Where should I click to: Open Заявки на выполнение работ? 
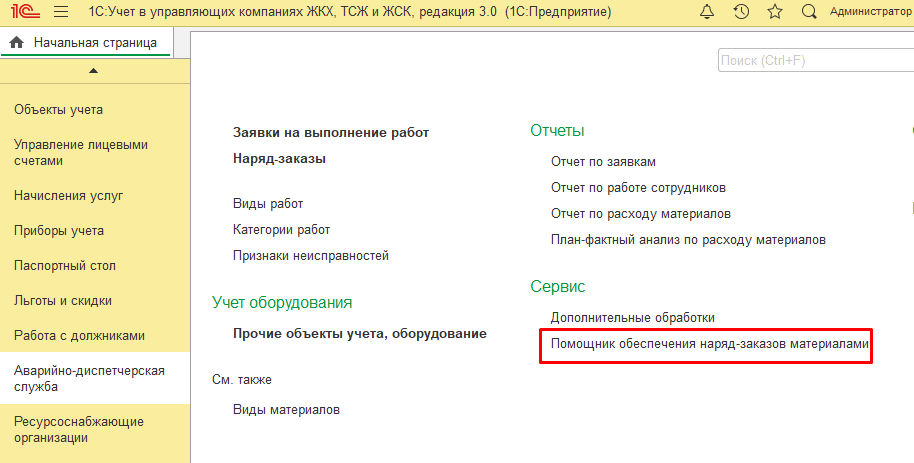[331, 133]
